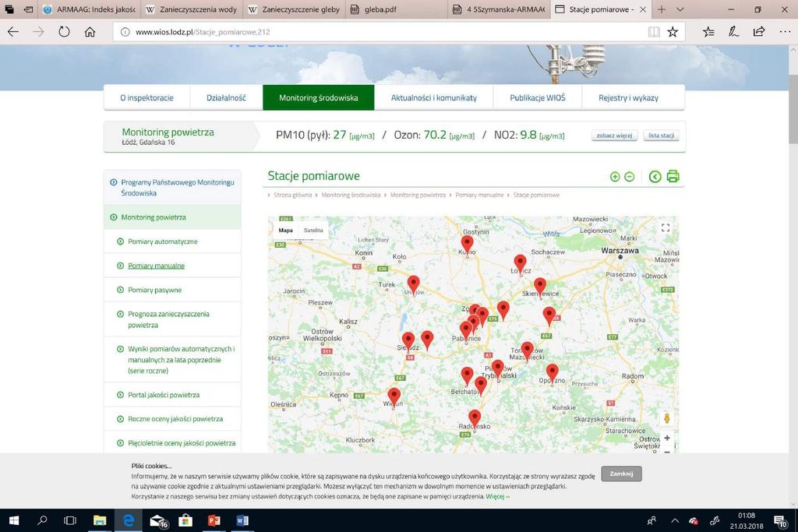This screenshot has height=532, width=798.
Task: Select the station marker at Wieluń
Action: click(x=394, y=396)
